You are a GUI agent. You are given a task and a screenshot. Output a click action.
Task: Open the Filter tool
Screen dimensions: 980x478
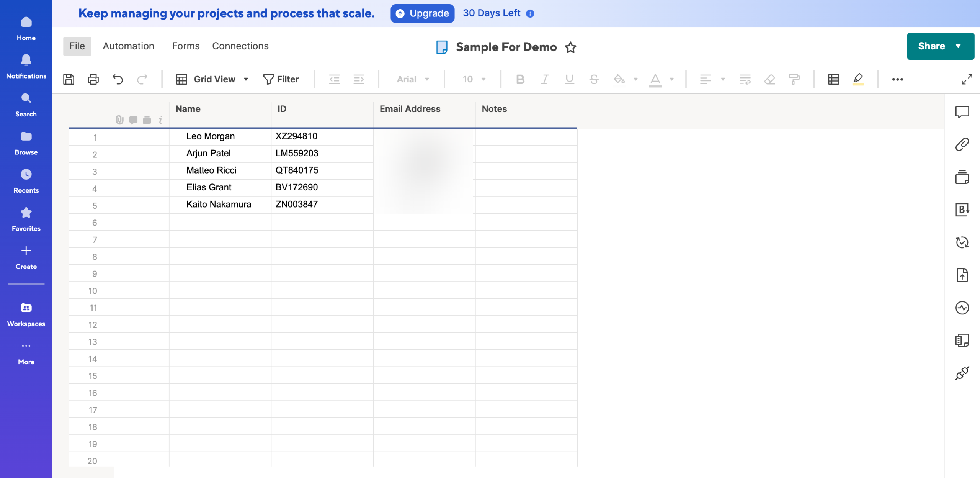click(281, 79)
